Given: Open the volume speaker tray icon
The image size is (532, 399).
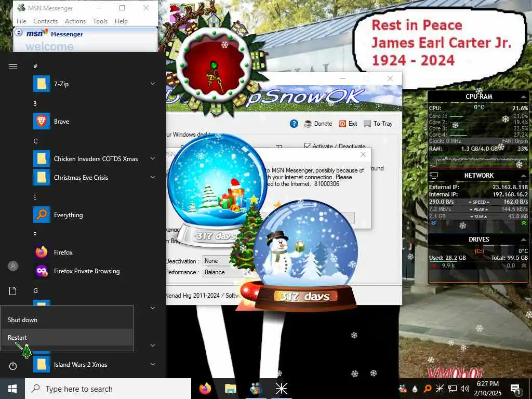Looking at the screenshot, I should pyautogui.click(x=465, y=389).
